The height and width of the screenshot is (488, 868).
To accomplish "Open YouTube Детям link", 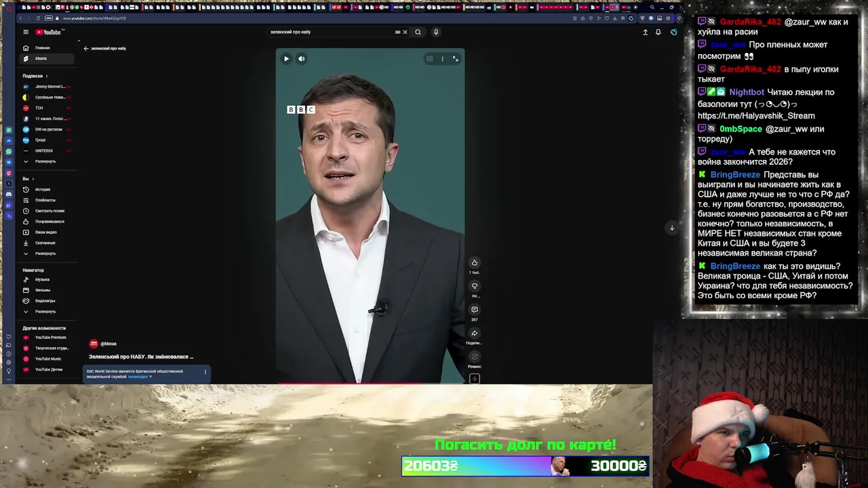I will [x=48, y=369].
